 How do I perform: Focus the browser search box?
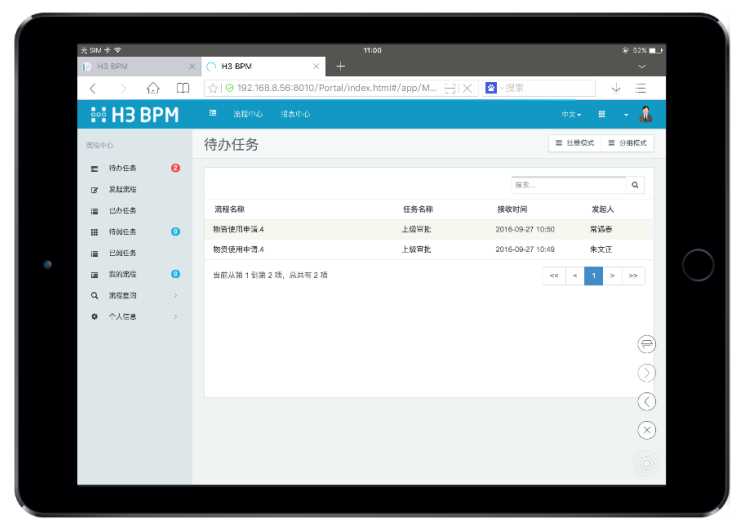(547, 88)
